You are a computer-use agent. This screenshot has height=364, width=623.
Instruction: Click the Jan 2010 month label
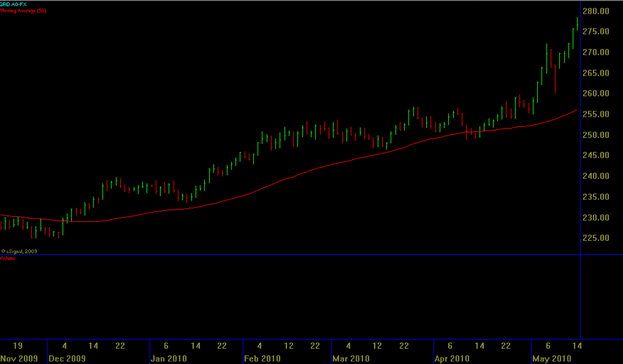pyautogui.click(x=169, y=358)
